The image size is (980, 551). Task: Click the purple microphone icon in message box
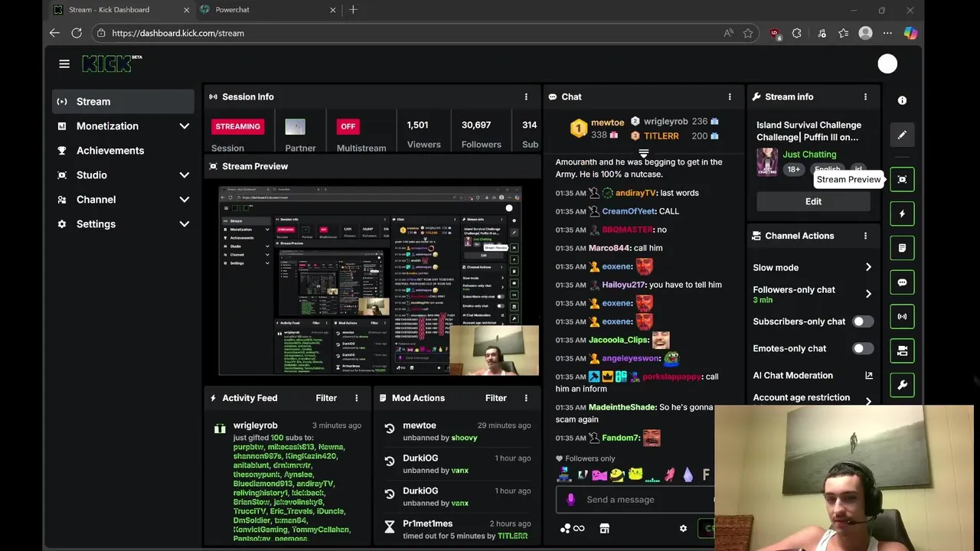[x=570, y=499]
